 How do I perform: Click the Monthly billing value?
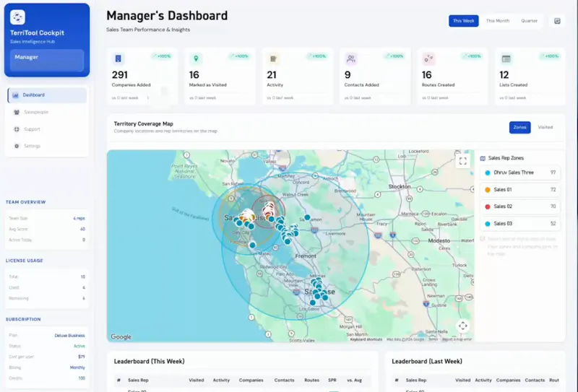tap(77, 367)
